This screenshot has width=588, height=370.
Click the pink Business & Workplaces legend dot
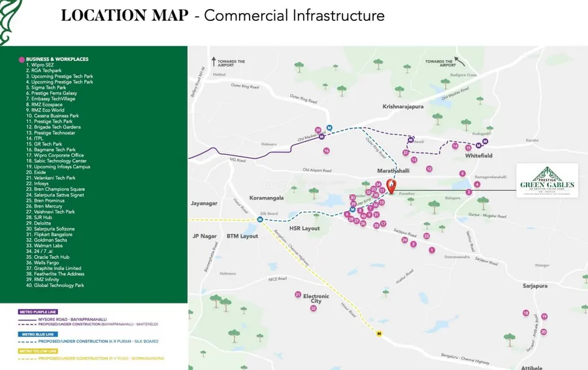(22, 59)
